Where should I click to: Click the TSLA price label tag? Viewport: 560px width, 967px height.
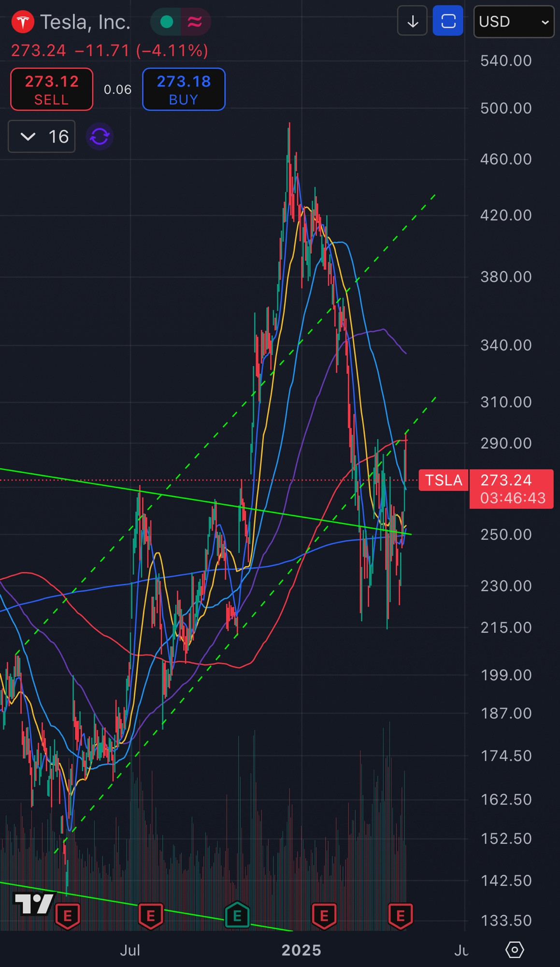[x=444, y=480]
